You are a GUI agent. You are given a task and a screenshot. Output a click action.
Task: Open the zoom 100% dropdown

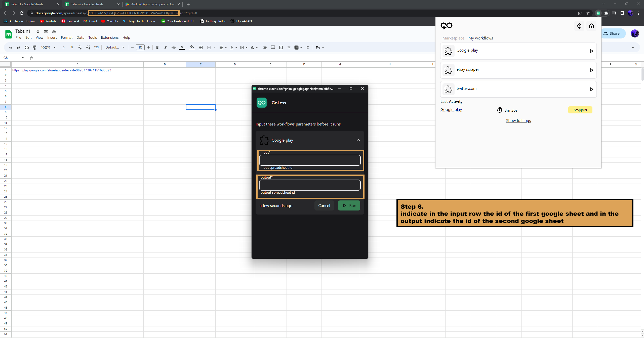(x=48, y=48)
